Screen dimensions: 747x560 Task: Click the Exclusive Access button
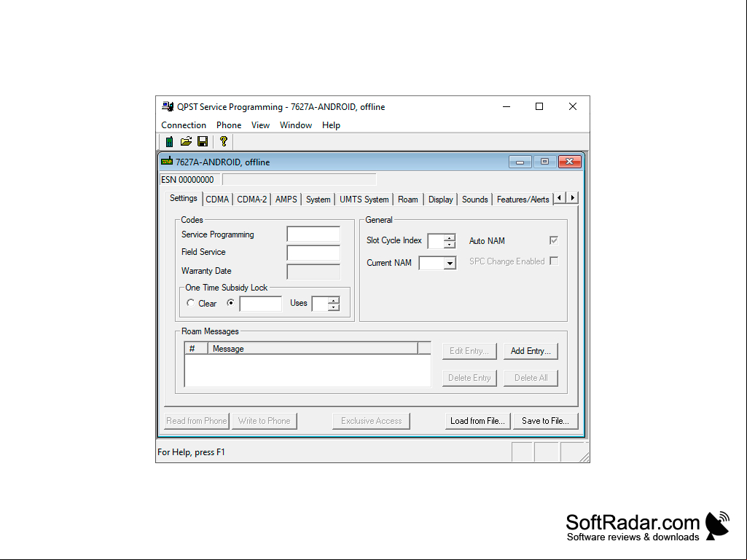coord(371,421)
